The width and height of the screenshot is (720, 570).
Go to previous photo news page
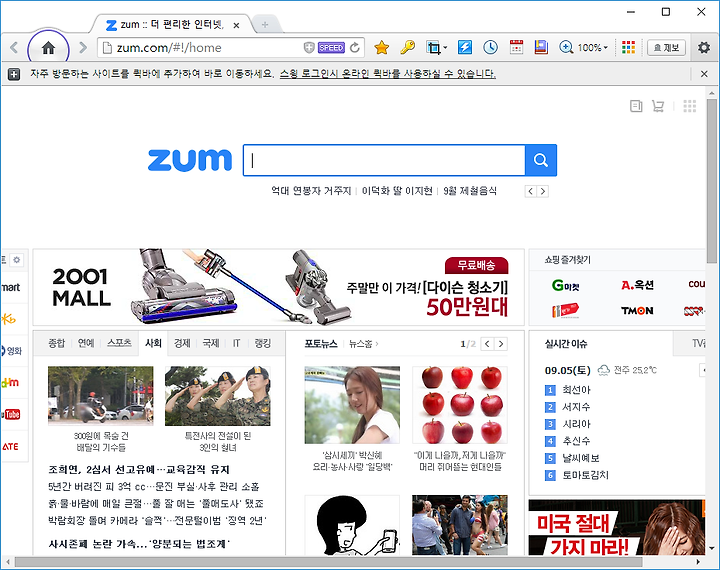click(487, 344)
